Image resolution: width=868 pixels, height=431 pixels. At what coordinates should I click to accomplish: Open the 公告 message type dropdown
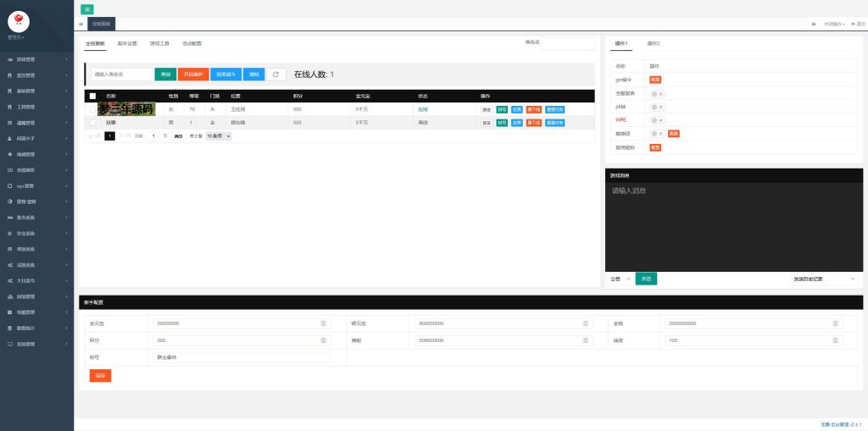pos(620,279)
